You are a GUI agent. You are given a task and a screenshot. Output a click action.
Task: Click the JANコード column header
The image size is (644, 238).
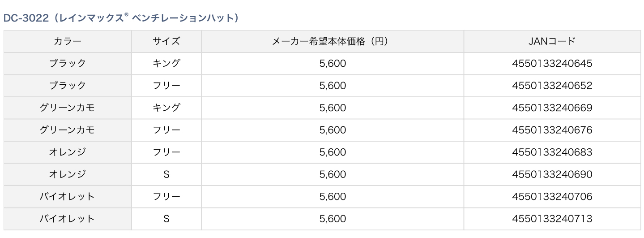coord(552,41)
